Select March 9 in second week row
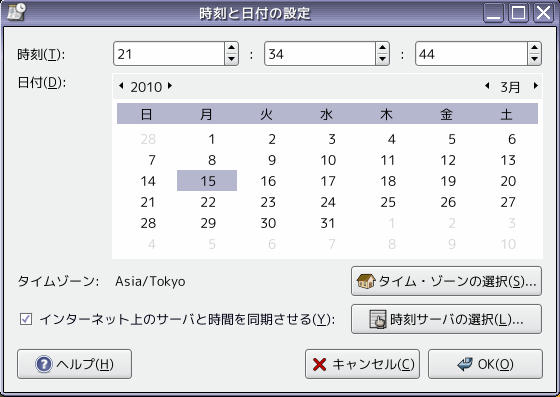 click(272, 160)
